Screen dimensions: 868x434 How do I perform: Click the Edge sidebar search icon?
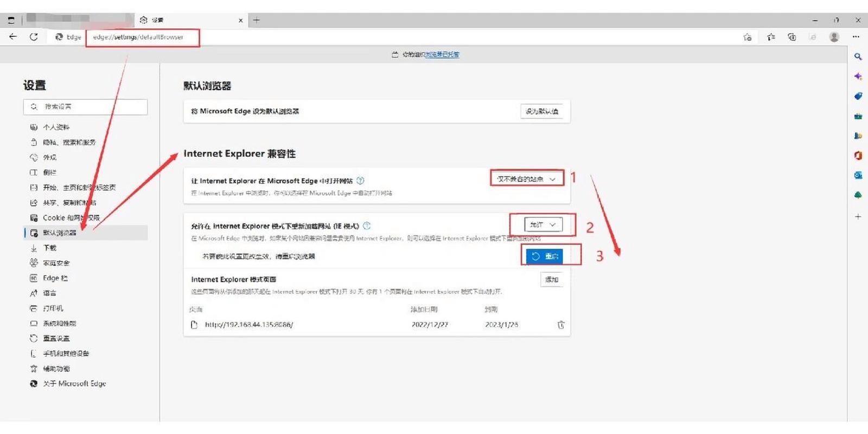click(858, 56)
